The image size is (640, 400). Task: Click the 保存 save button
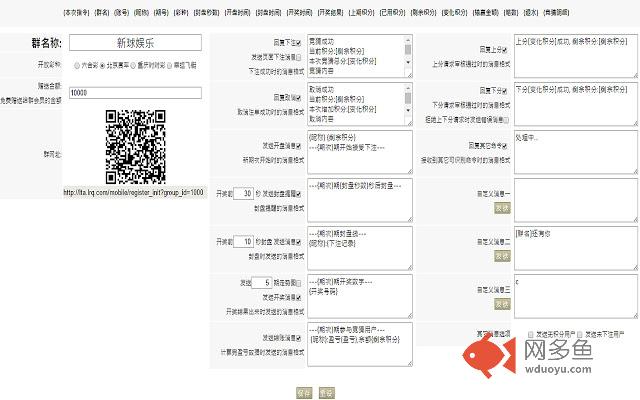(304, 393)
